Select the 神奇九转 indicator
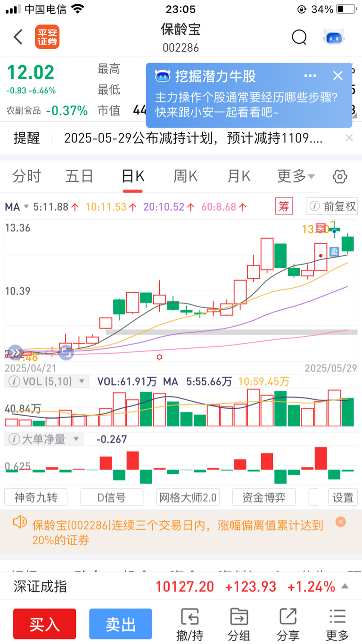 point(36,497)
